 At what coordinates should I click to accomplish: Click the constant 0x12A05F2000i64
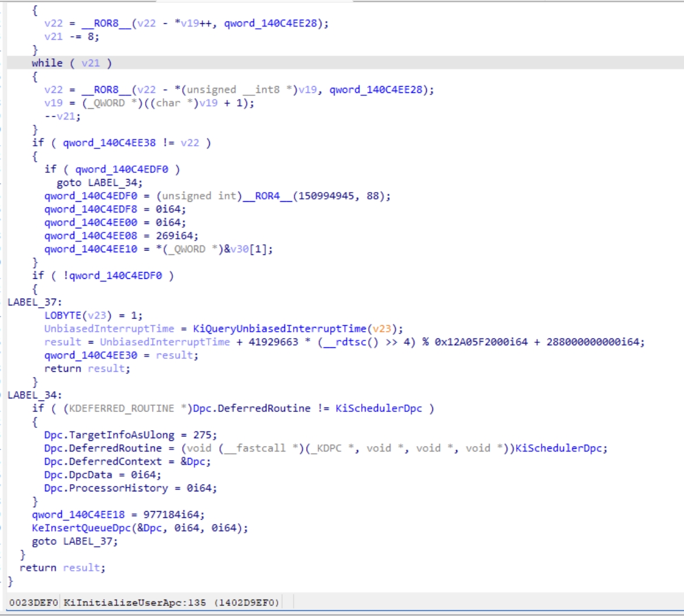pyautogui.click(x=481, y=342)
